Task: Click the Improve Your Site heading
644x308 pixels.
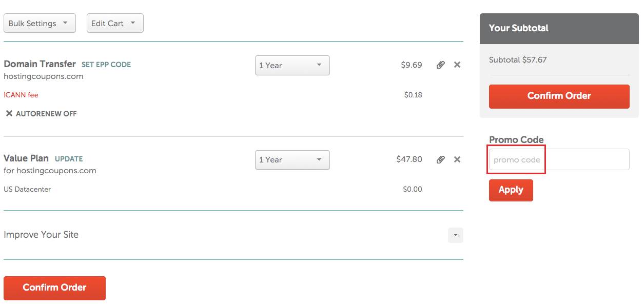Action: coord(41,235)
